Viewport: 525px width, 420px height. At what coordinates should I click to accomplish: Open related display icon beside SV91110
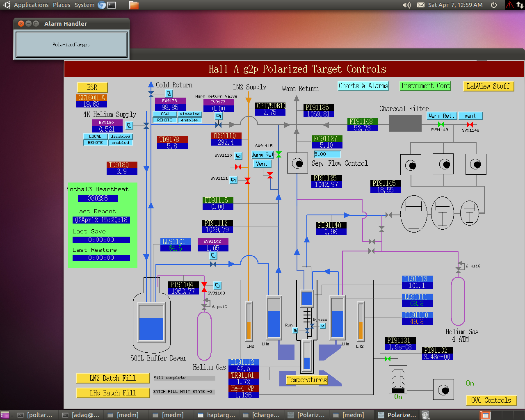point(238,156)
